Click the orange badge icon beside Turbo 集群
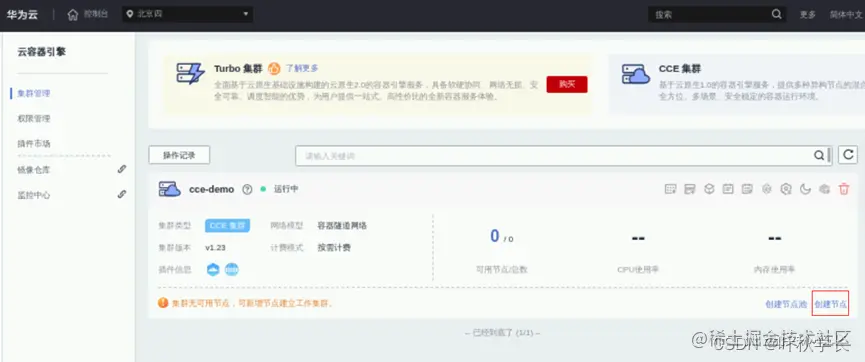 pyautogui.click(x=274, y=68)
